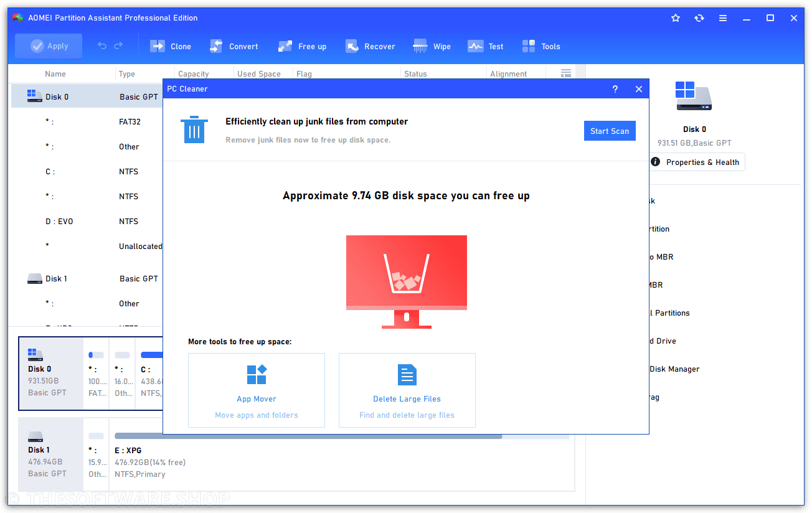Open the Convert tool

tap(234, 46)
